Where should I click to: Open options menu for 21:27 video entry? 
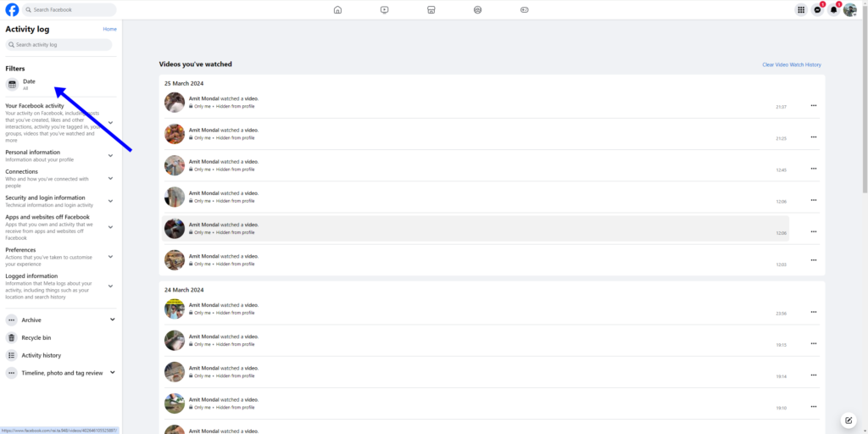(x=813, y=105)
